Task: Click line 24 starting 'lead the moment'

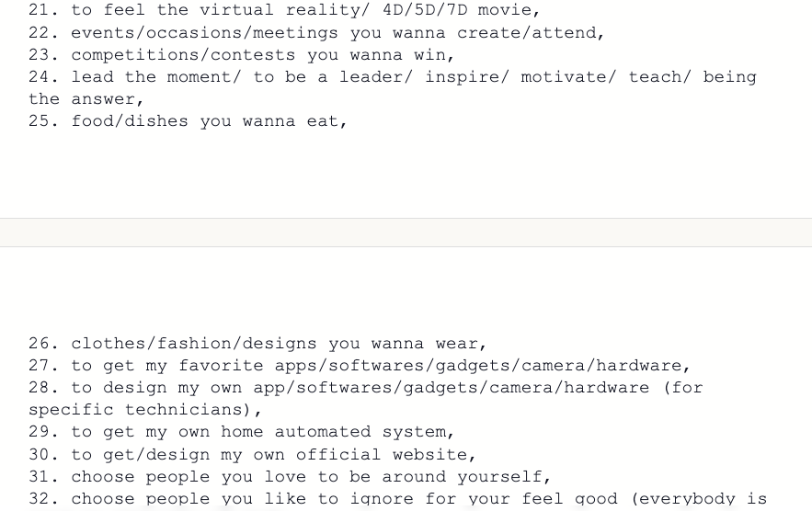Action: [393, 77]
